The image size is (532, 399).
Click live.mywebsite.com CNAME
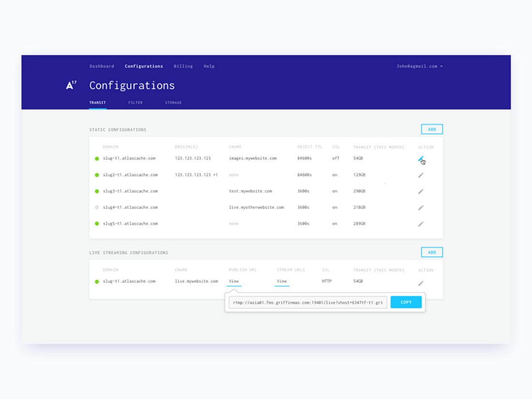tap(196, 281)
